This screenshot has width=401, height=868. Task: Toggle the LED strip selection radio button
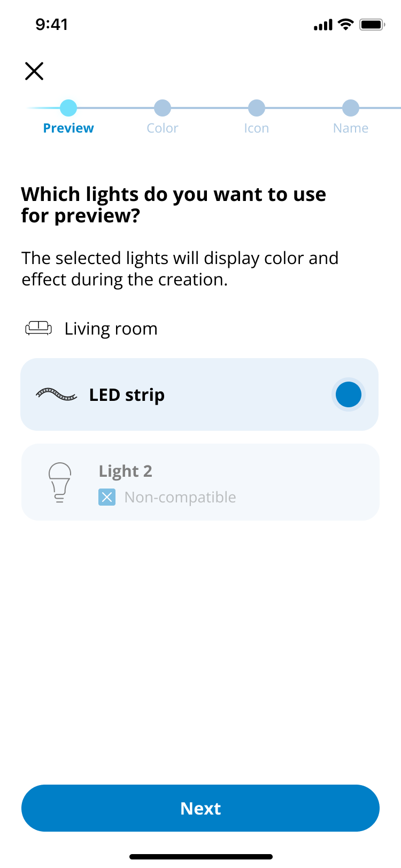[349, 394]
